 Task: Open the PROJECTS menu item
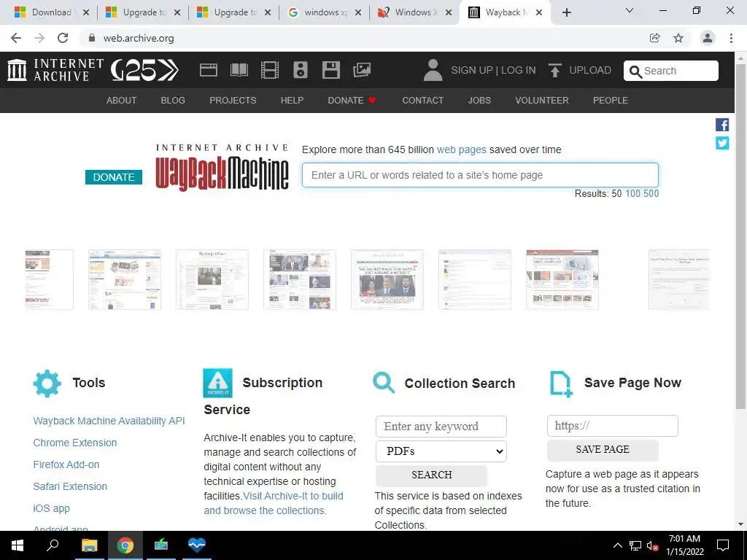233,101
